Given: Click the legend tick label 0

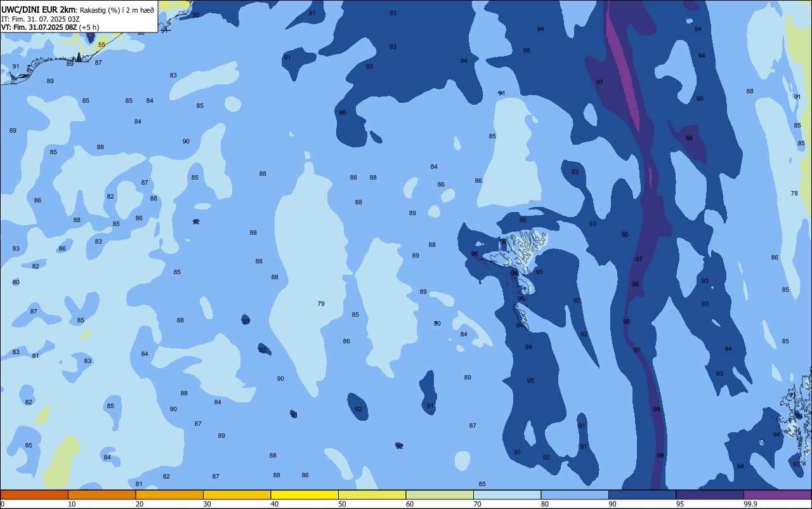Looking at the screenshot, I should pyautogui.click(x=3, y=504).
